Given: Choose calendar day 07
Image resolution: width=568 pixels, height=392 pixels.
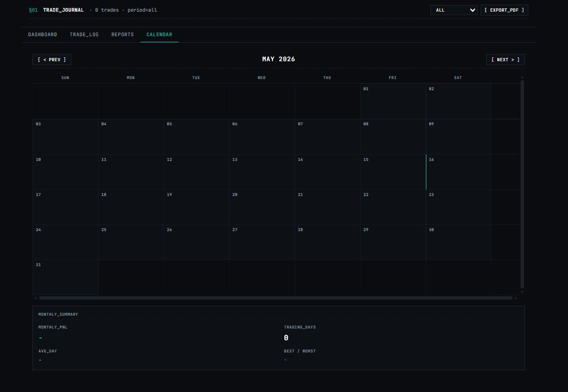Looking at the screenshot, I should click(x=327, y=137).
